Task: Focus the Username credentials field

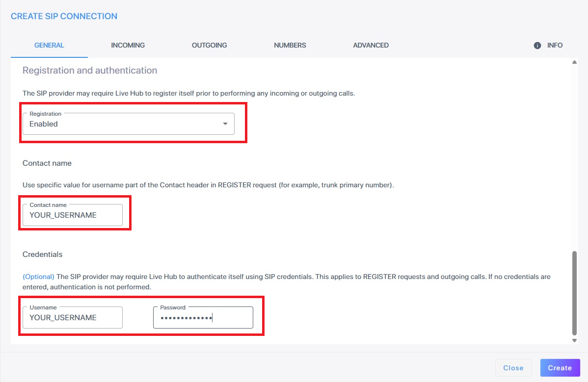Action: tap(73, 318)
